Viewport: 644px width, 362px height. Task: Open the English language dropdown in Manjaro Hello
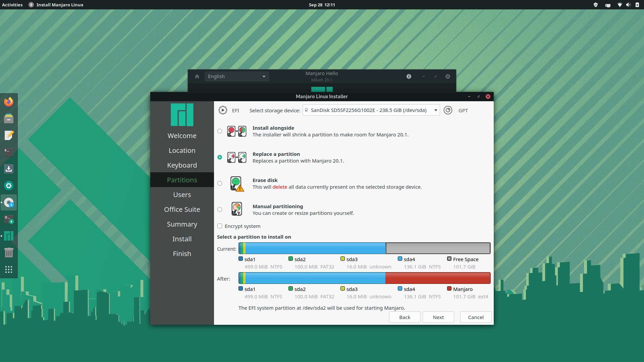pos(237,76)
